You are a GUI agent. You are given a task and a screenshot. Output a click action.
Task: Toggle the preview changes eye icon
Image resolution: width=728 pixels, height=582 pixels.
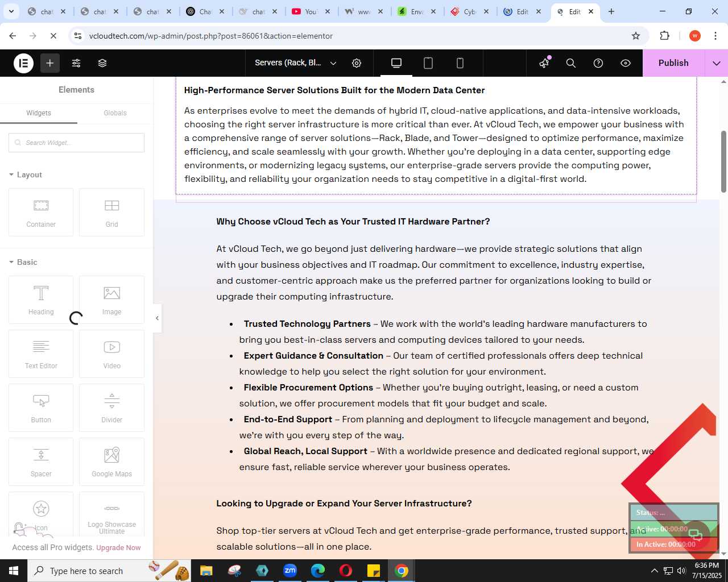(626, 63)
